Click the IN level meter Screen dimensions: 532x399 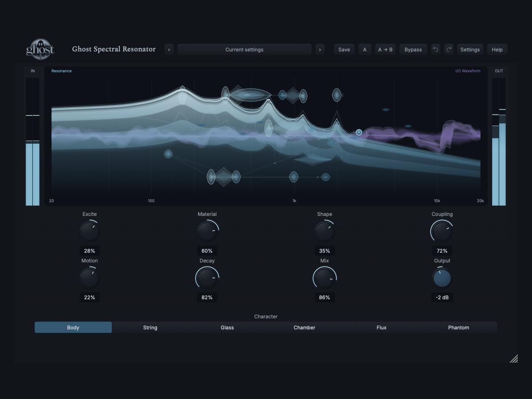32,142
